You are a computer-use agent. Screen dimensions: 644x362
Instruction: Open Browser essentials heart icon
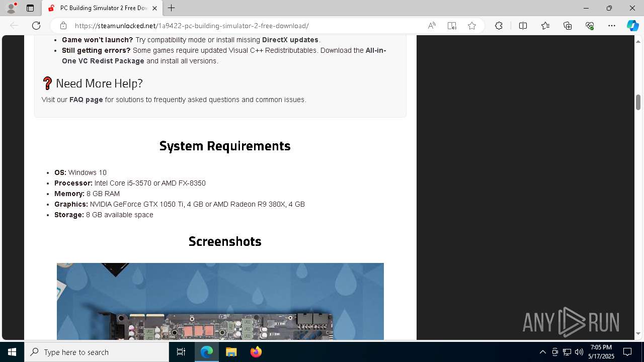(x=590, y=26)
